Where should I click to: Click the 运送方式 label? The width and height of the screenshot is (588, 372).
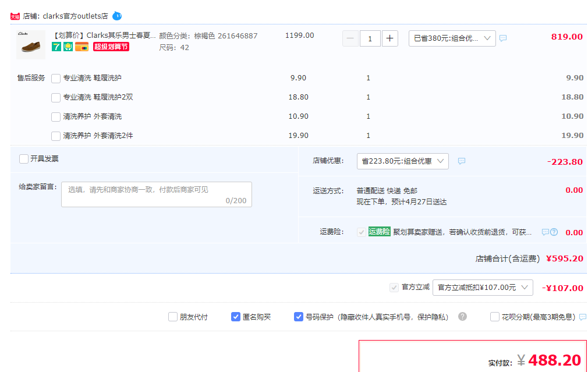point(328,191)
